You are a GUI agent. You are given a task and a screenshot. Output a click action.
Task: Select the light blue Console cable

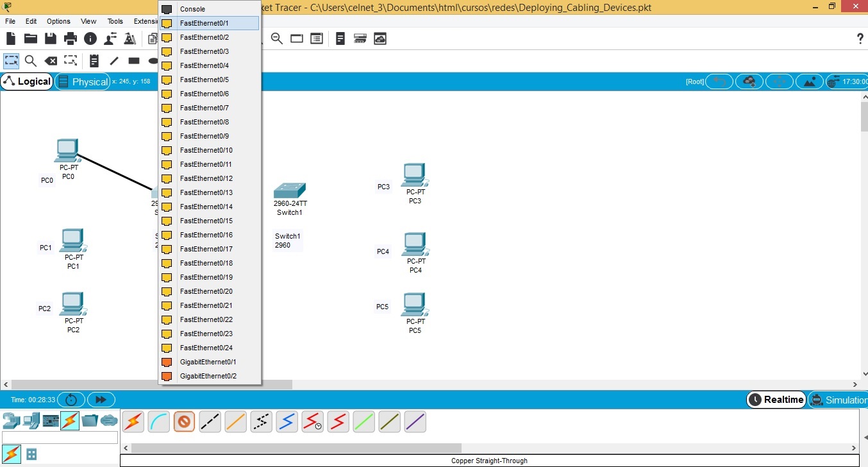159,421
